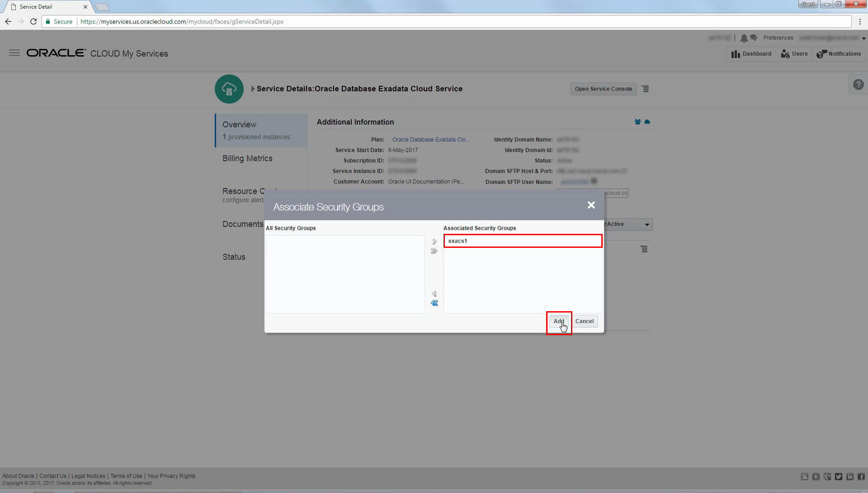Open the Oracle Database Exadata Clo... plan link

pyautogui.click(x=431, y=140)
